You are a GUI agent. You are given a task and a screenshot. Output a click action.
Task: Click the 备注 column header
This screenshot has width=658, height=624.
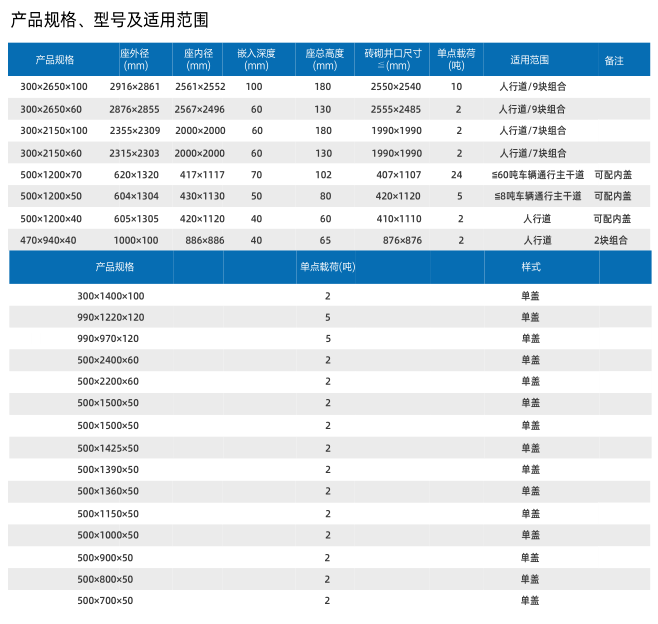point(614,61)
